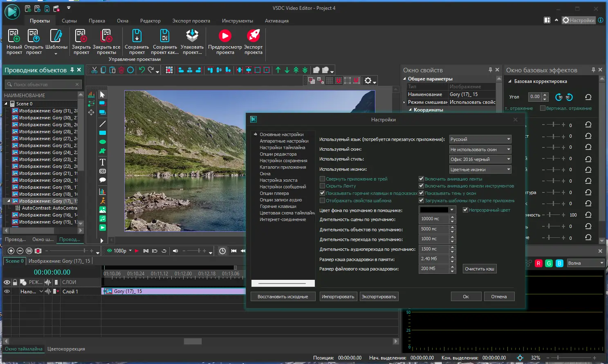Enable 'Скрыть Ленту' checkbox
Image resolution: width=608 pixels, height=364 pixels.
(323, 185)
